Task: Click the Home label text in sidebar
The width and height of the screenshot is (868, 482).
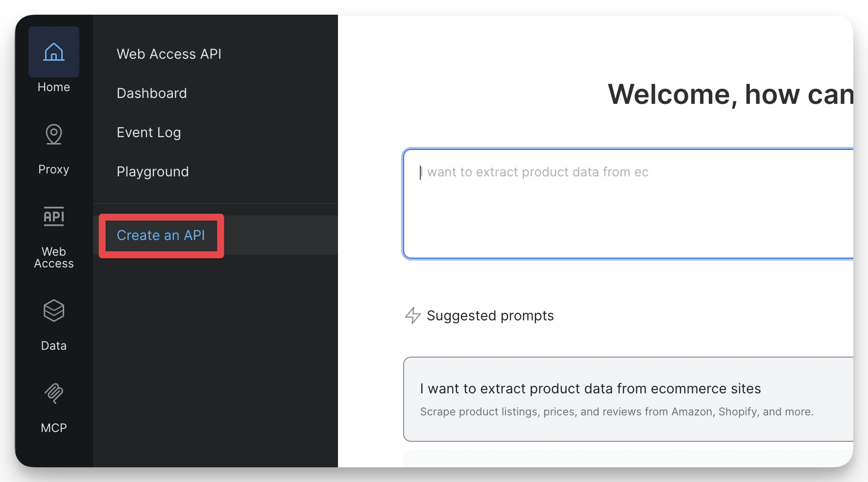Action: pyautogui.click(x=53, y=87)
